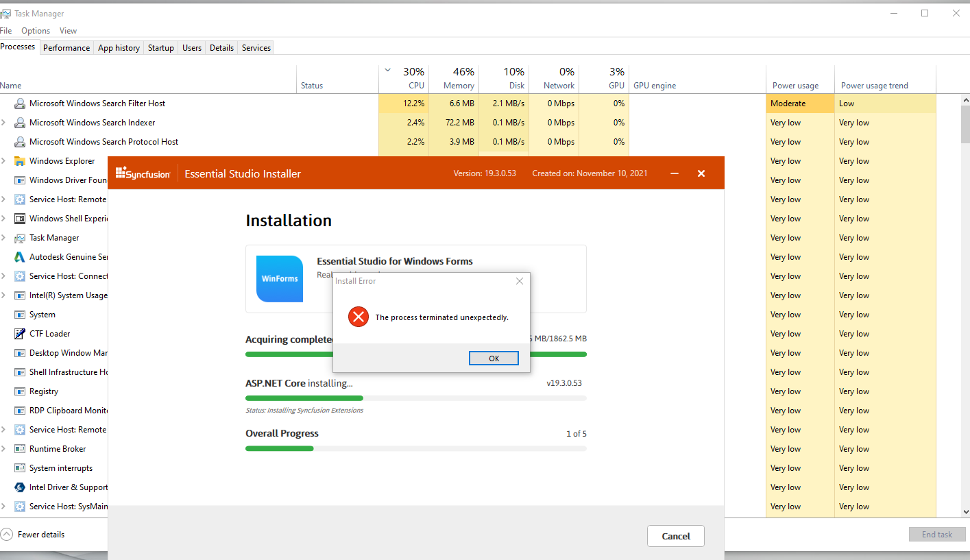Screen dimensions: 970x560
Task: Close the Install Error dialog
Action: coord(519,281)
